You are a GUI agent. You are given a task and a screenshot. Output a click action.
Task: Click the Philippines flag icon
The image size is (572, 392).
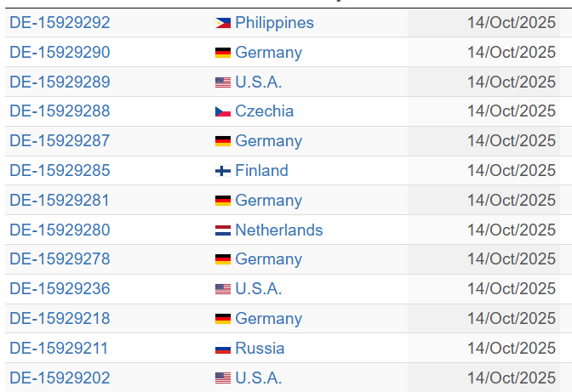point(223,23)
